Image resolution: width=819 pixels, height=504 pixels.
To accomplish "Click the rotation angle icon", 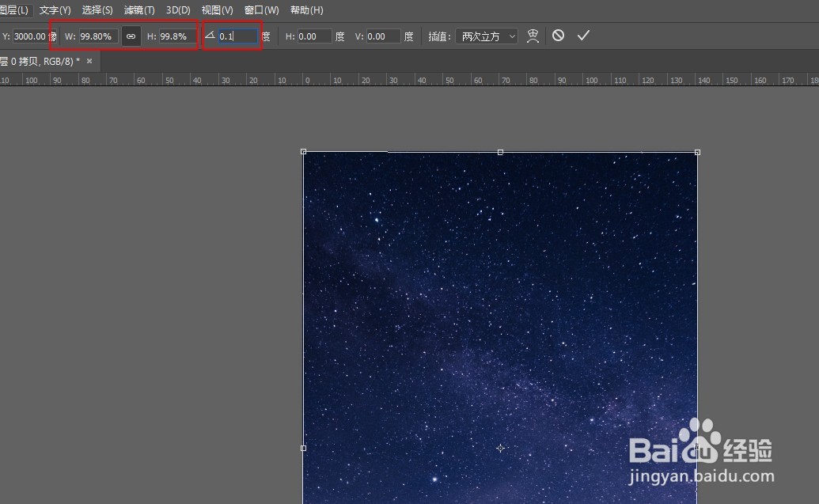I will (210, 36).
